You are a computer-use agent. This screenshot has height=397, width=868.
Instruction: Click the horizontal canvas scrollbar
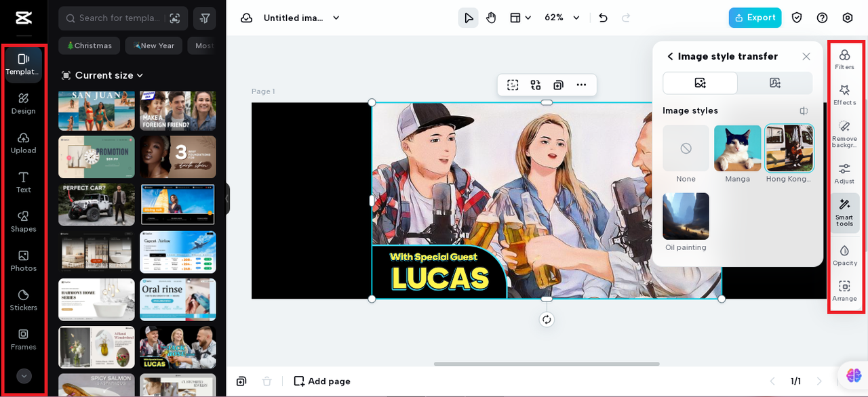(x=547, y=364)
